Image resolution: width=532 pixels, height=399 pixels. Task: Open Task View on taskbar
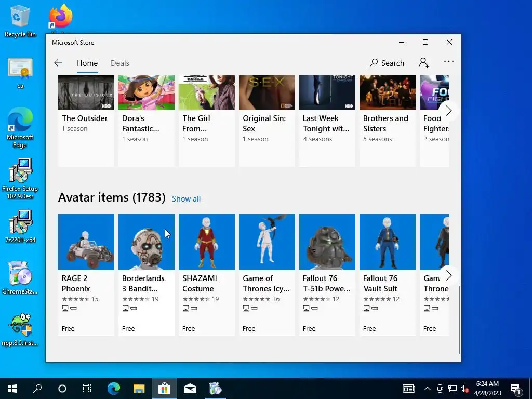pyautogui.click(x=87, y=389)
